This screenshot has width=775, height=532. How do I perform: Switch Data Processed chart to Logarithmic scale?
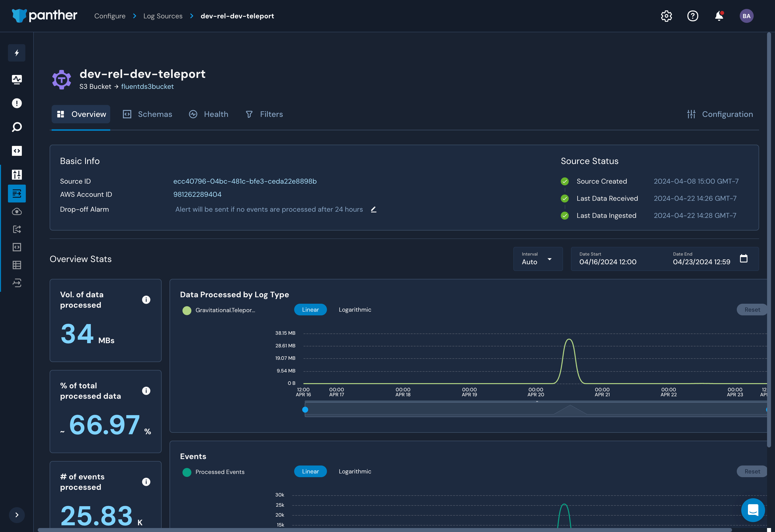(x=355, y=309)
